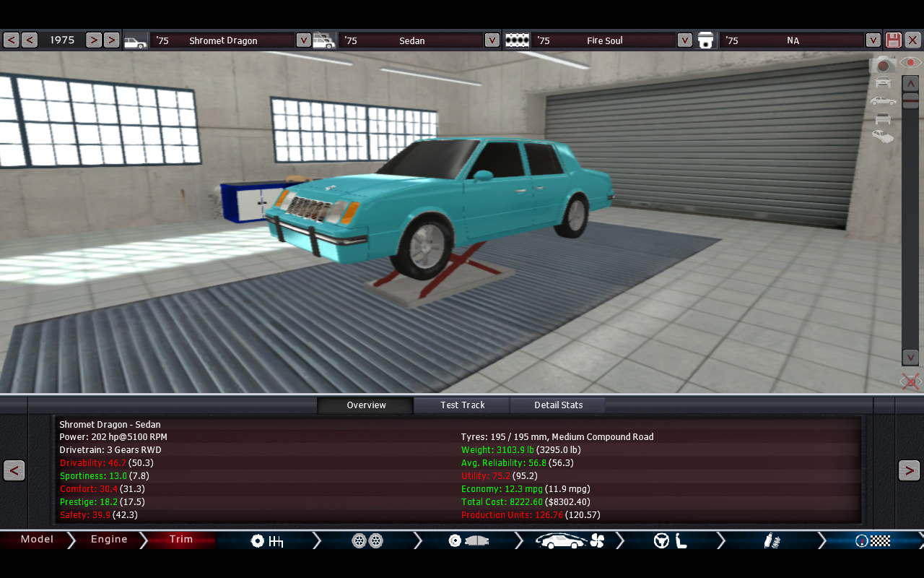Click the Fire Soul engine name field
The width and height of the screenshot is (924, 578).
click(604, 40)
